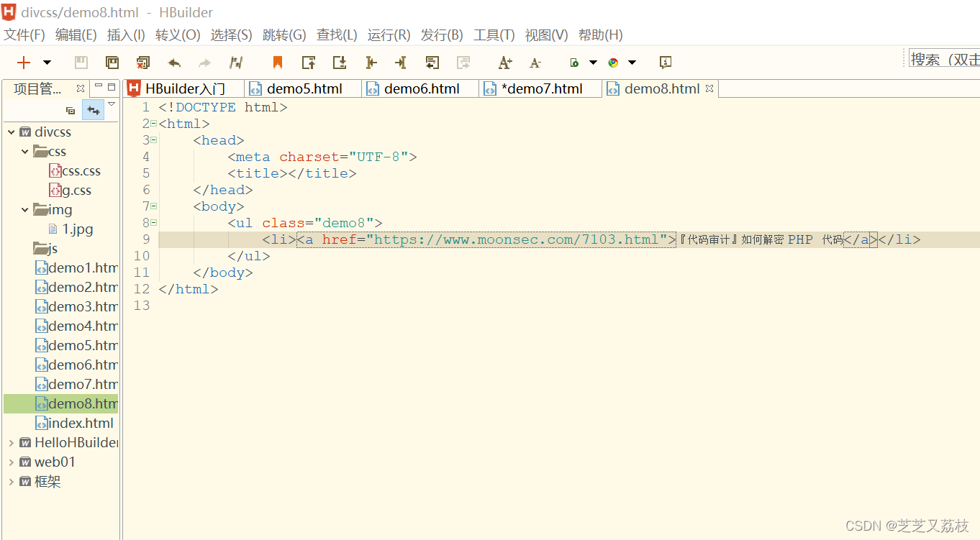
Task: Open the 发行(B) menu
Action: point(442,35)
